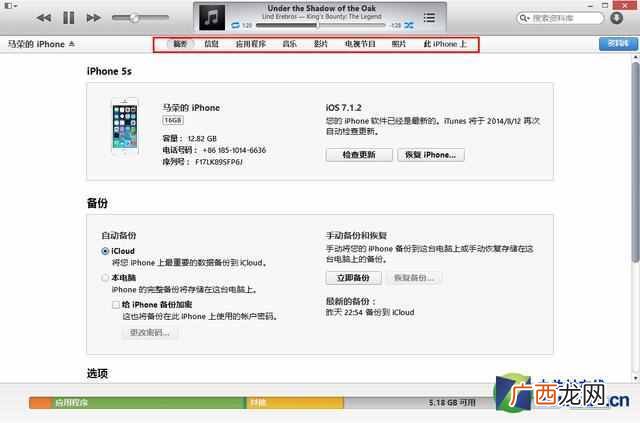
Task: Switch to 此 iPhone 上 tab
Action: [445, 44]
